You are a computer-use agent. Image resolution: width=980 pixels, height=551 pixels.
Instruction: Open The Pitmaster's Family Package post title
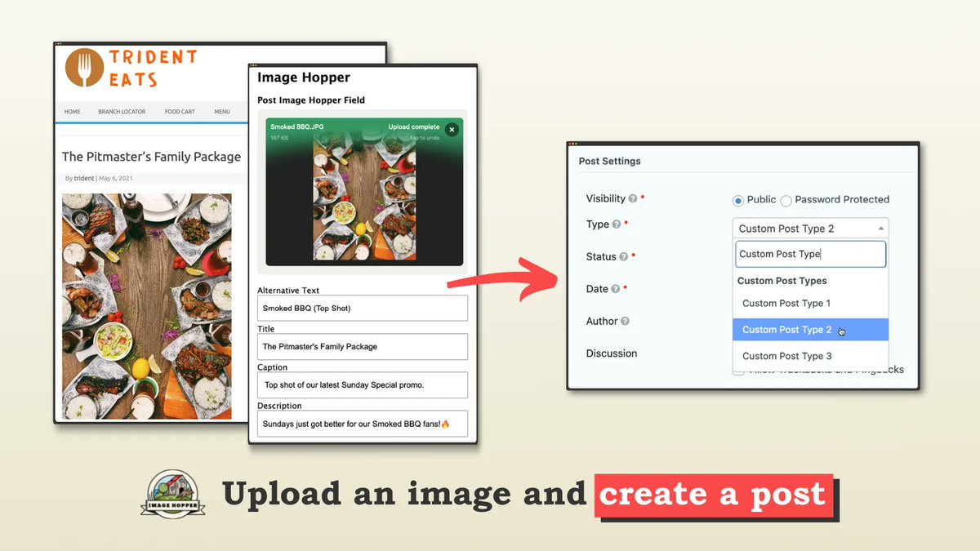point(151,157)
